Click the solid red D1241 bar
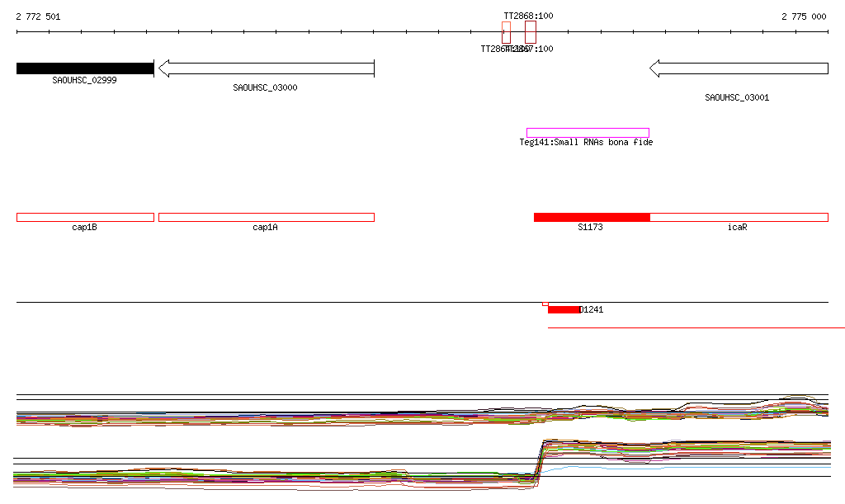This screenshot has width=845, height=504. [x=564, y=310]
